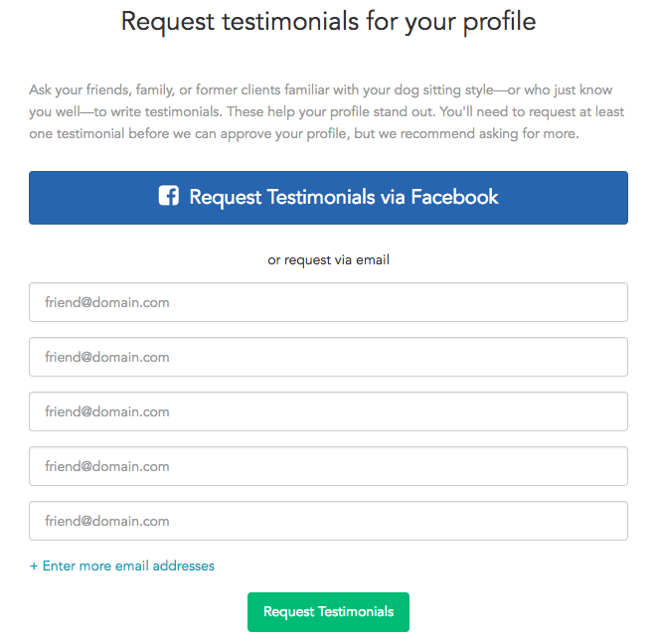This screenshot has width=656, height=644.
Task: Click the word 'profile' ending the page heading
Action: point(499,22)
